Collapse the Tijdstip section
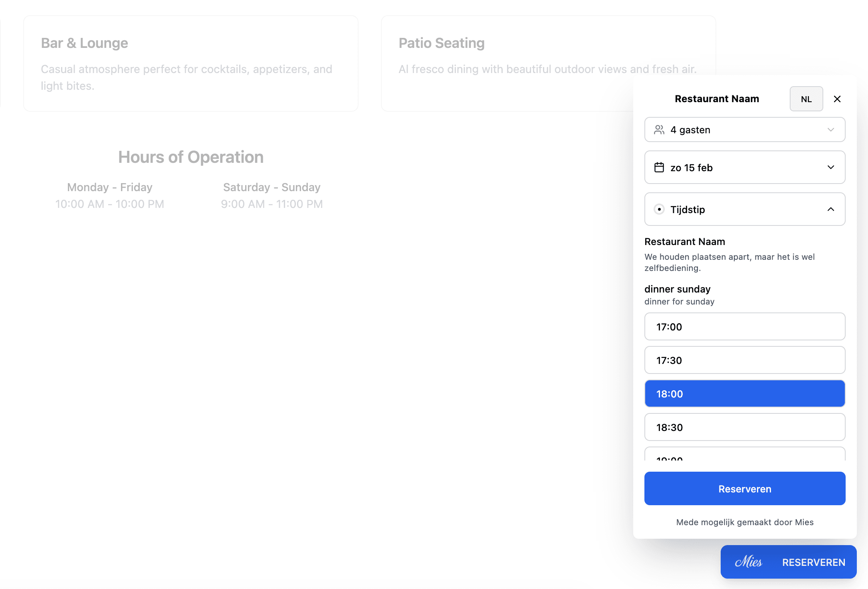868x589 pixels. pyautogui.click(x=831, y=209)
